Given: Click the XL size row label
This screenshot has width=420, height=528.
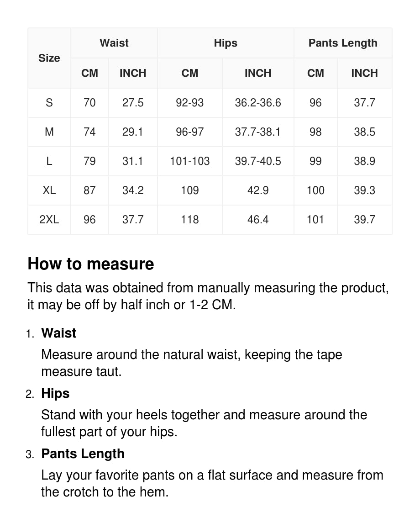Looking at the screenshot, I should (49, 190).
